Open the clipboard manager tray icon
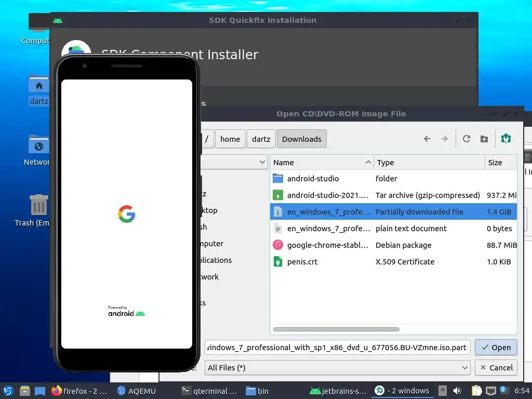The image size is (532, 399). point(477,391)
